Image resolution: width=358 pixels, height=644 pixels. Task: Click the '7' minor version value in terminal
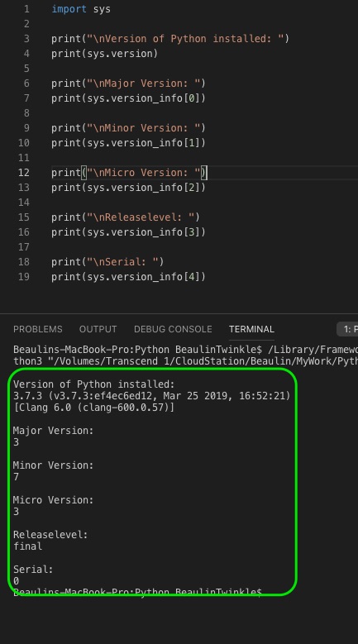click(16, 477)
